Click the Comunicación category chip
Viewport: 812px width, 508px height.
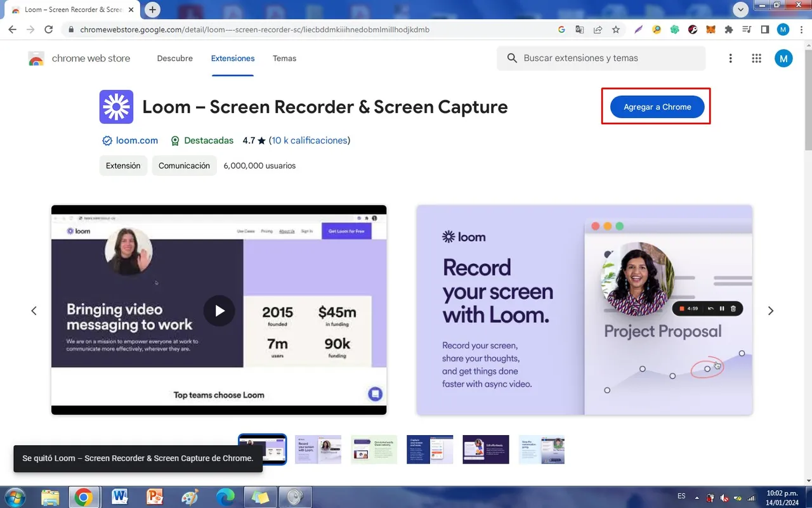(x=184, y=166)
